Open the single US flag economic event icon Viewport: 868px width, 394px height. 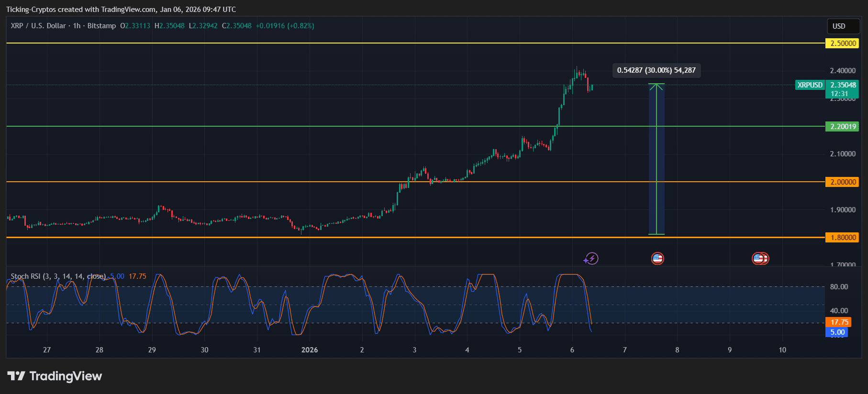657,259
